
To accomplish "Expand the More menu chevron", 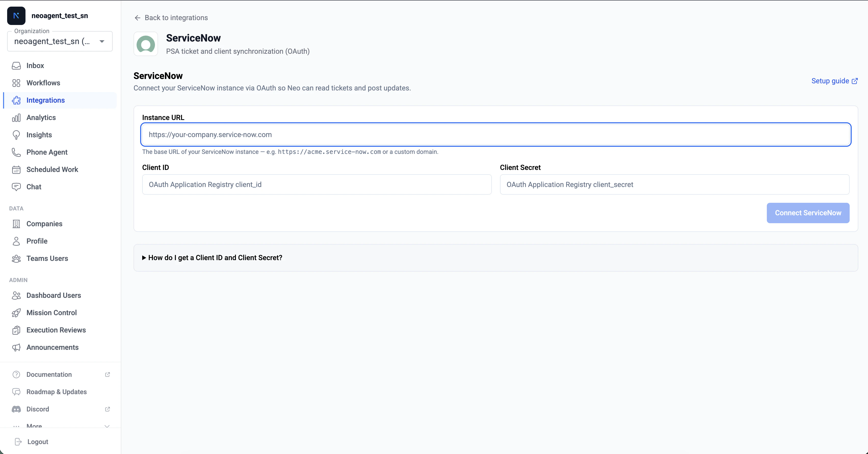I will click(x=107, y=426).
